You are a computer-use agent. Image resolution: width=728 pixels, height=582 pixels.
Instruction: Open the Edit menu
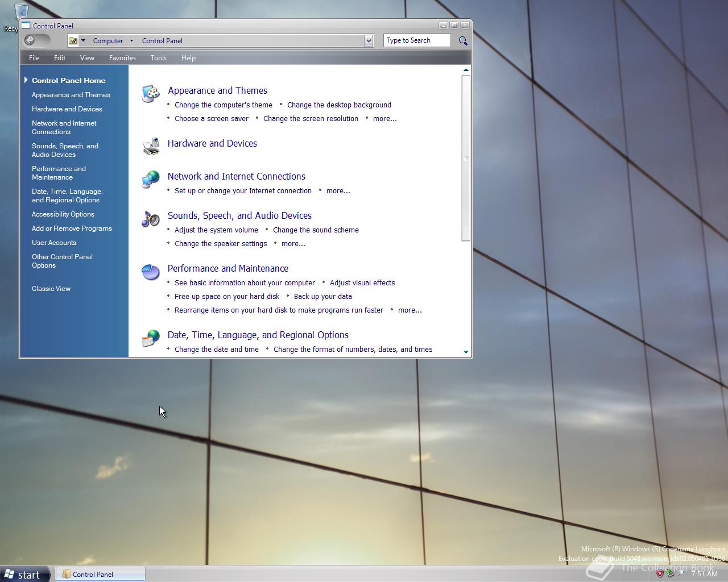60,58
